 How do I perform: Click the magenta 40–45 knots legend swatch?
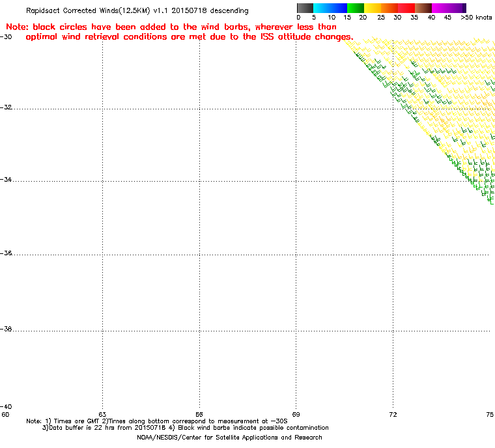point(440,8)
